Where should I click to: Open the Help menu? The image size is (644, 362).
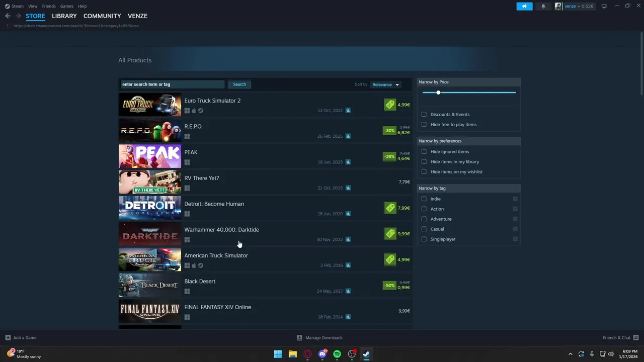[x=82, y=6]
